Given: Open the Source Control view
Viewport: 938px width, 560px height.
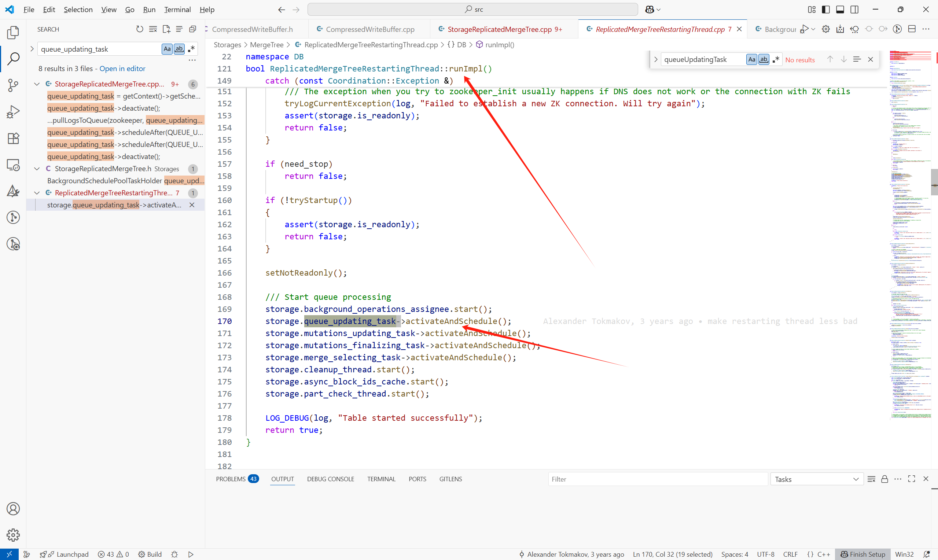Looking at the screenshot, I should click(13, 85).
